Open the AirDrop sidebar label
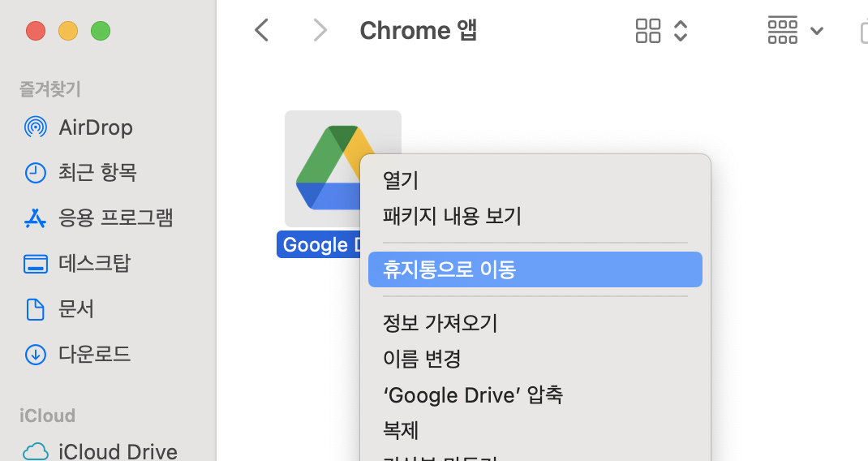868x461 pixels. point(96,127)
